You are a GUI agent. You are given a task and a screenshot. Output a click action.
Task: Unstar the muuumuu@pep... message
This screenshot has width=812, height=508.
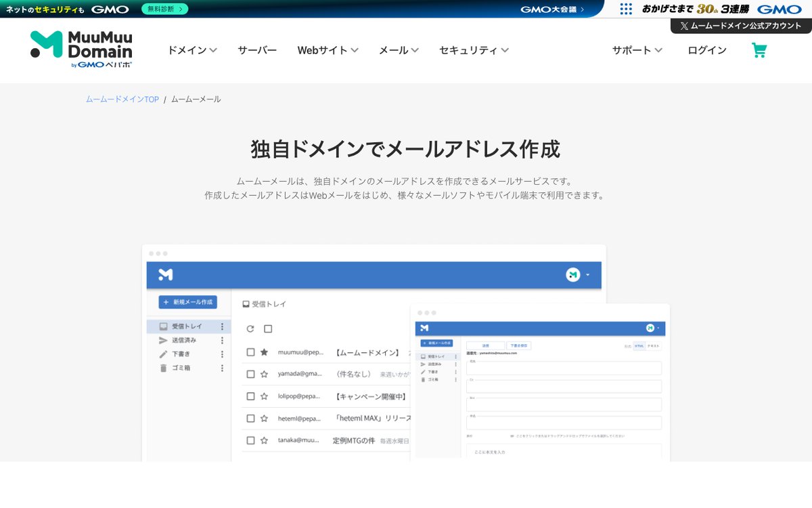coord(265,352)
